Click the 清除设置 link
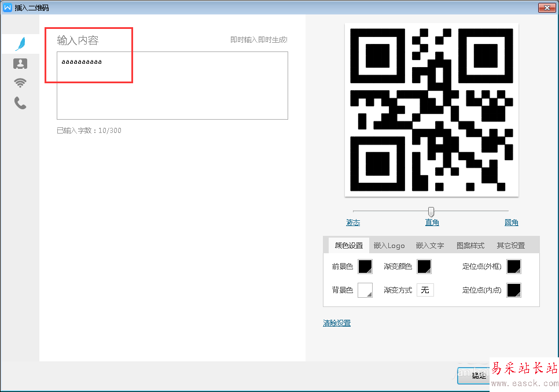This screenshot has height=392, width=559. pyautogui.click(x=337, y=323)
